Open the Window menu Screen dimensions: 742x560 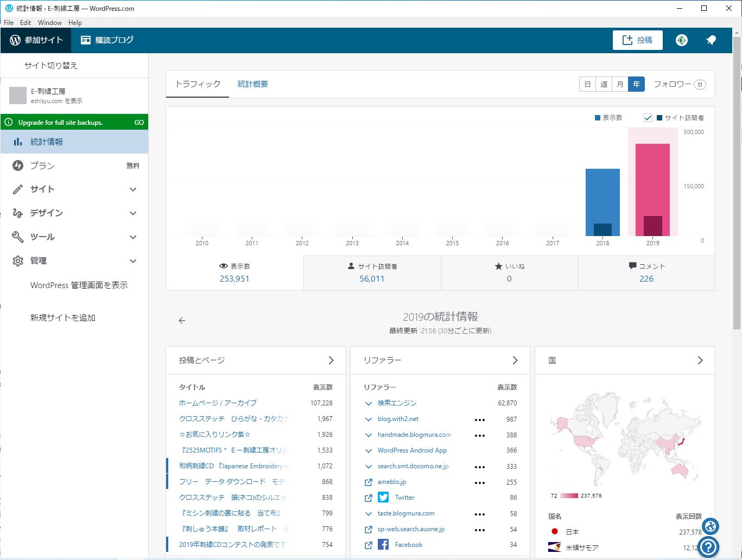click(50, 23)
